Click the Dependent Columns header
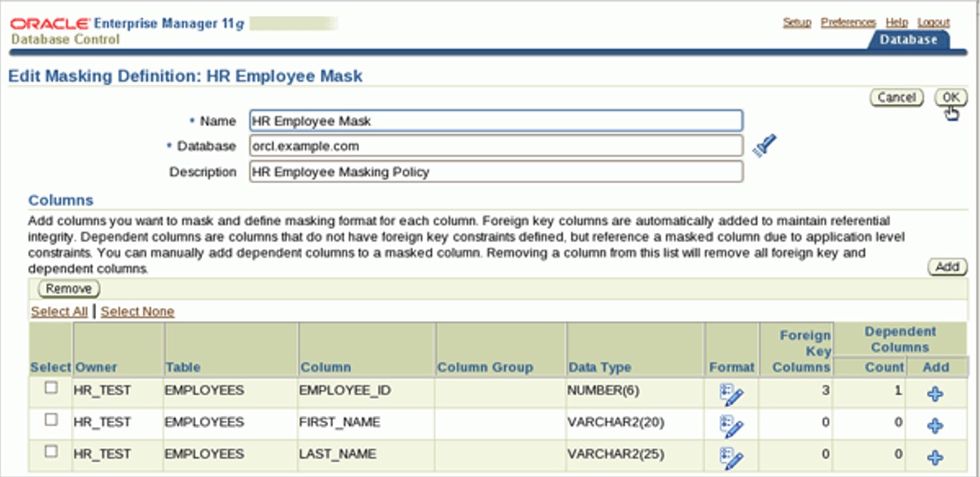Viewport: 980px width, 477px height. click(900, 339)
